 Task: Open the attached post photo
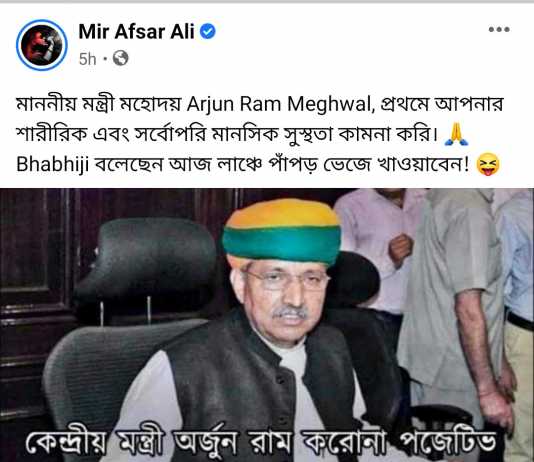(267, 325)
